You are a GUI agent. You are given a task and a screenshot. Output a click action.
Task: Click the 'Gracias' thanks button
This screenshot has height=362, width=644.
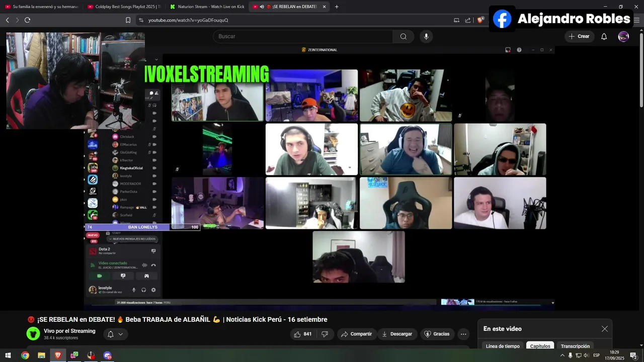tap(437, 334)
